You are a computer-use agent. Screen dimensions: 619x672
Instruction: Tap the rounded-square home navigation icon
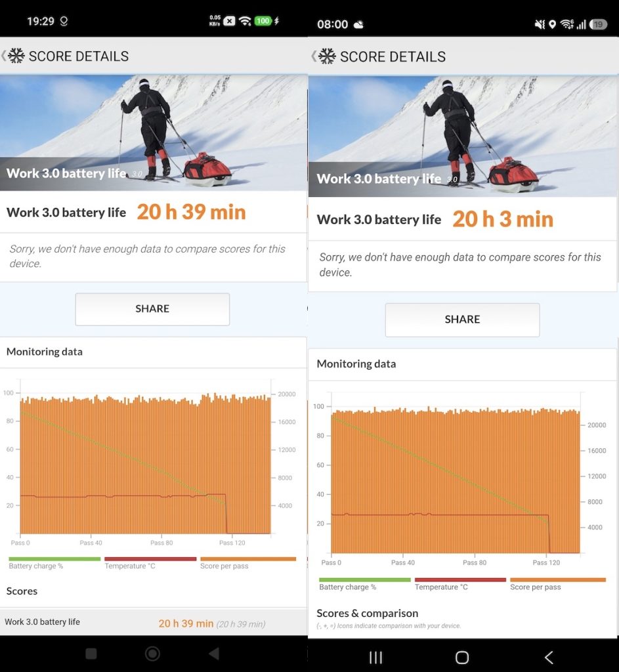click(x=462, y=658)
